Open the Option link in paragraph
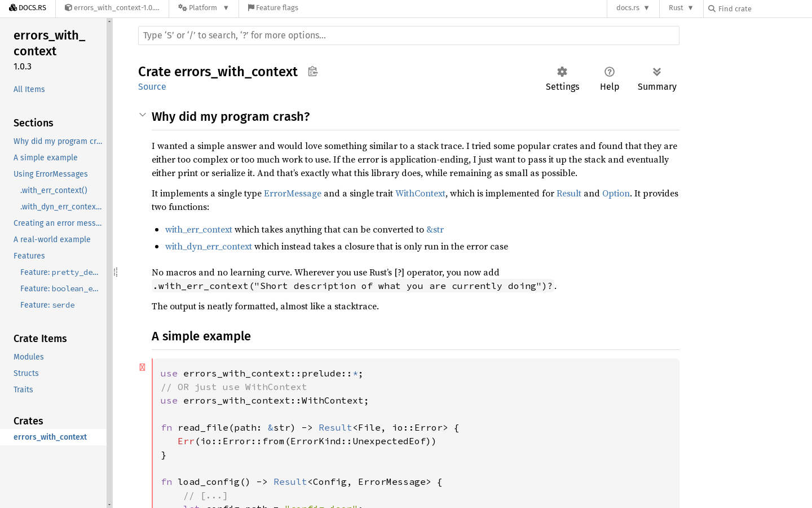Image resolution: width=812 pixels, height=508 pixels. point(616,193)
